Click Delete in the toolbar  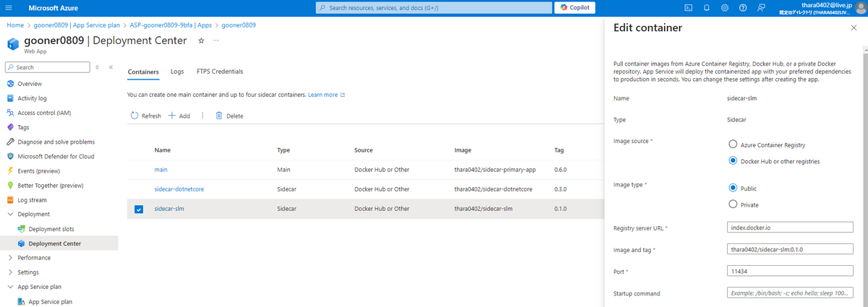click(228, 116)
